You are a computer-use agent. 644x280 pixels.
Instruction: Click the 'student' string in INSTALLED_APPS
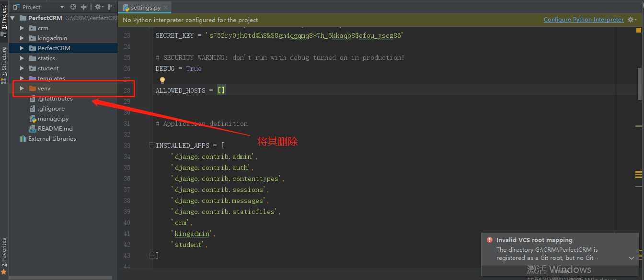189,245
